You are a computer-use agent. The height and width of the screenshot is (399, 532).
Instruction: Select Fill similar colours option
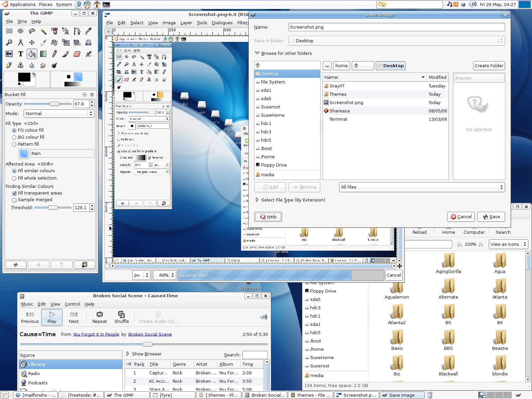[33, 171]
